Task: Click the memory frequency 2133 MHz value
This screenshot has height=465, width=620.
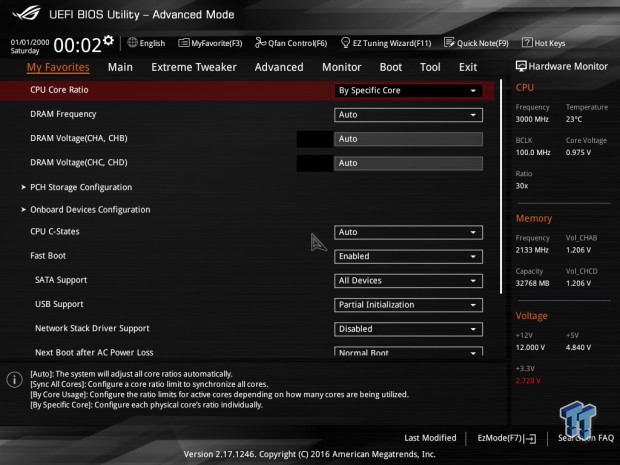Action: [532, 250]
